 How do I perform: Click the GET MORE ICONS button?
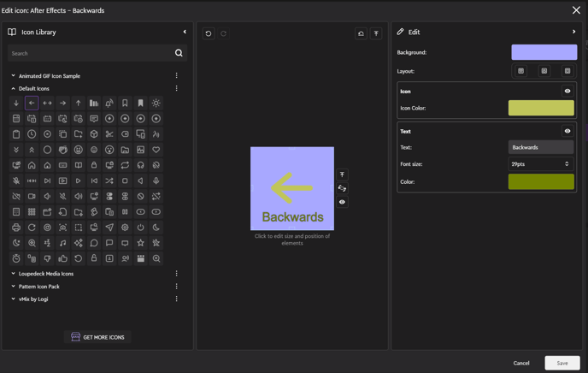pos(97,337)
